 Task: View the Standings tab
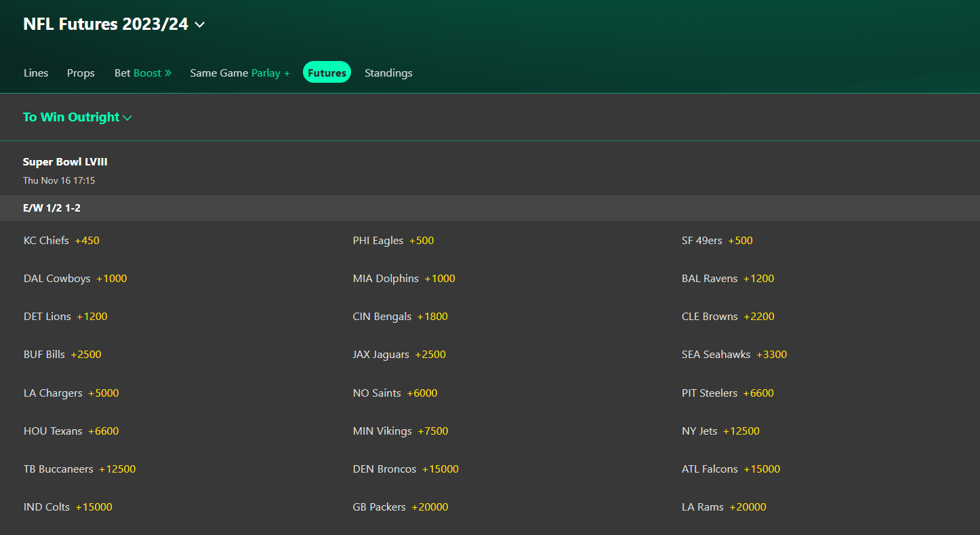388,73
